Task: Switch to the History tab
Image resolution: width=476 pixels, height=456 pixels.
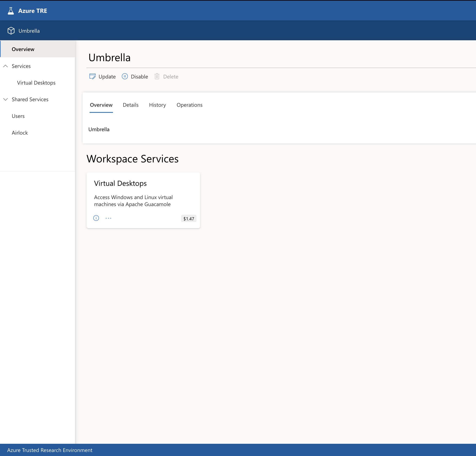Action: point(157,105)
